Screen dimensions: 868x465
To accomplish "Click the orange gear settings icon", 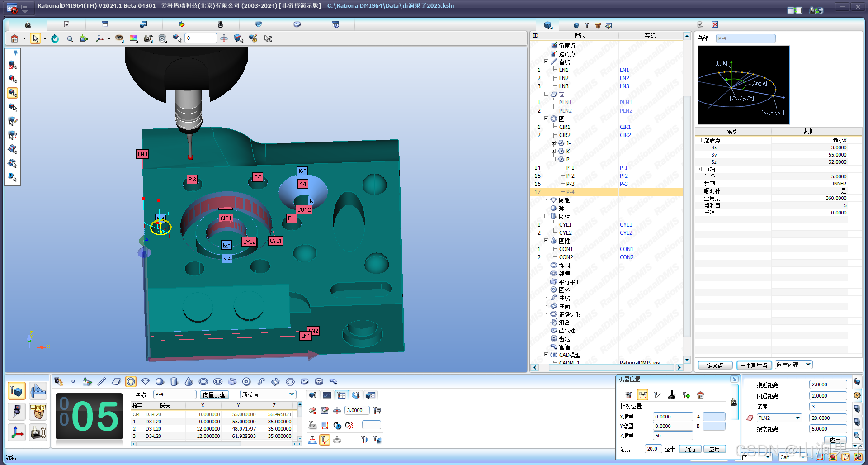I will [857, 395].
